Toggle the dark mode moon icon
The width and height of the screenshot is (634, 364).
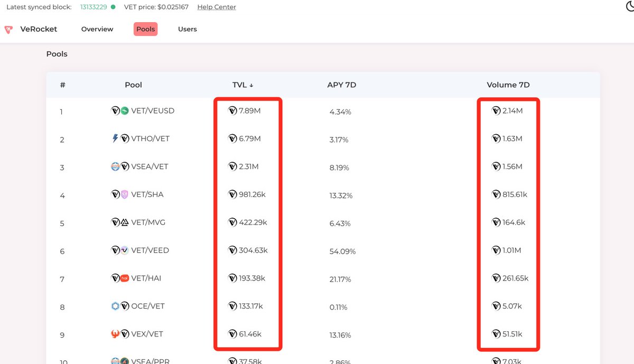[x=630, y=6]
